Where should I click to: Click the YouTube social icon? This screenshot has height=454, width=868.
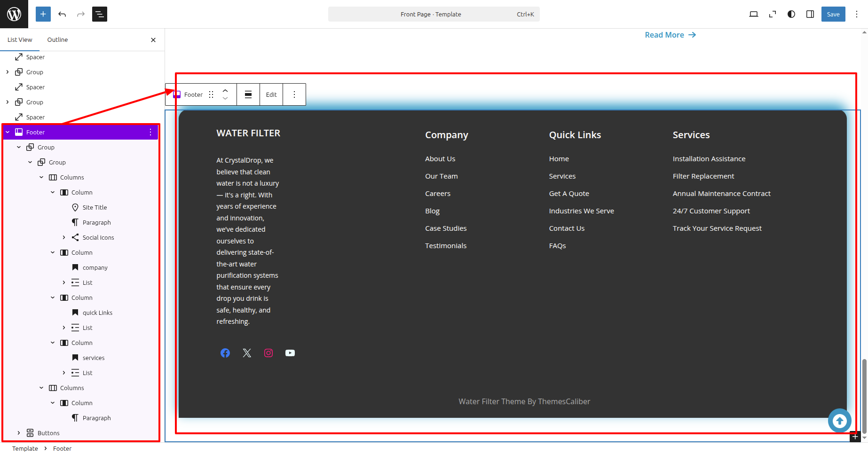(x=290, y=353)
